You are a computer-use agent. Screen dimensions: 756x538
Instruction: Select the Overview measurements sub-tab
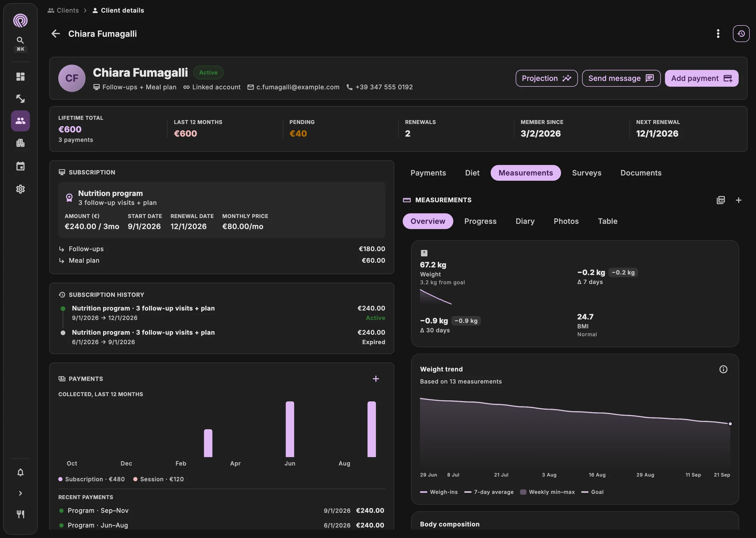coord(428,221)
